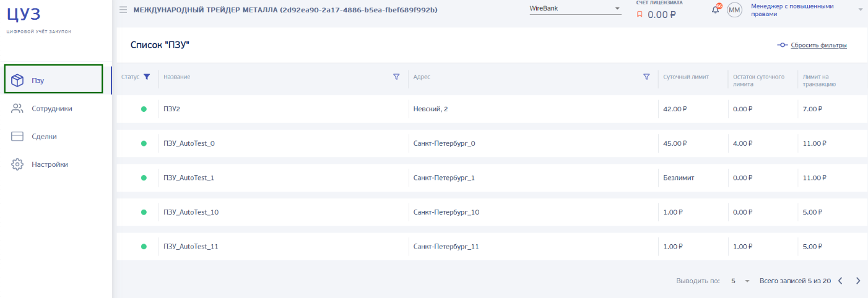This screenshot has width=868, height=298.
Task: Open the Название column filter icon
Action: coord(396,77)
